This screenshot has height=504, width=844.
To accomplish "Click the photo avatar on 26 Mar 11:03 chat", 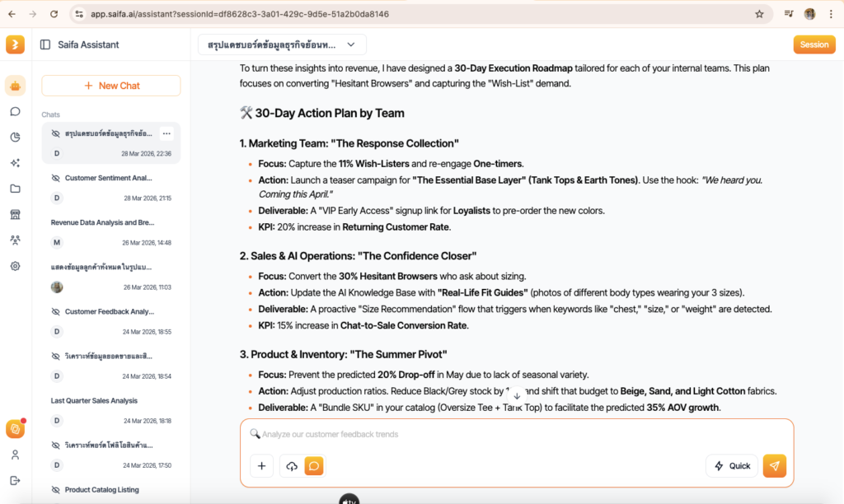I will [57, 287].
